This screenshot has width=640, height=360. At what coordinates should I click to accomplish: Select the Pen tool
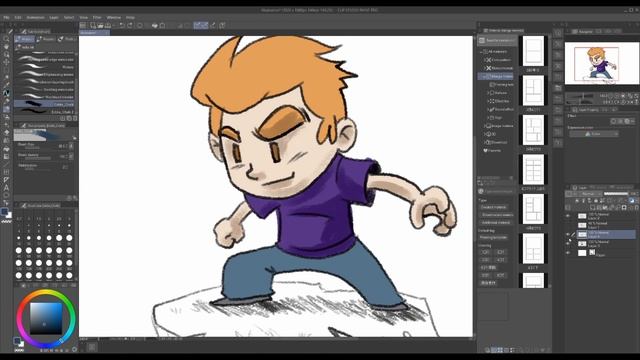(x=6, y=93)
